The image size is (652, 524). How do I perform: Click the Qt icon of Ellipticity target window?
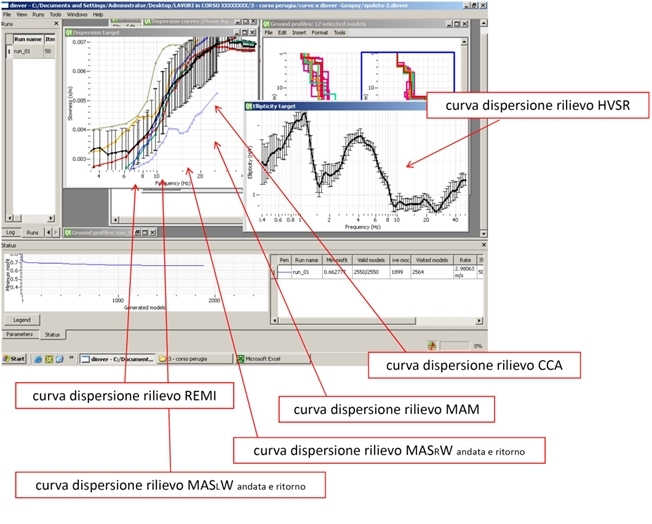(x=249, y=106)
